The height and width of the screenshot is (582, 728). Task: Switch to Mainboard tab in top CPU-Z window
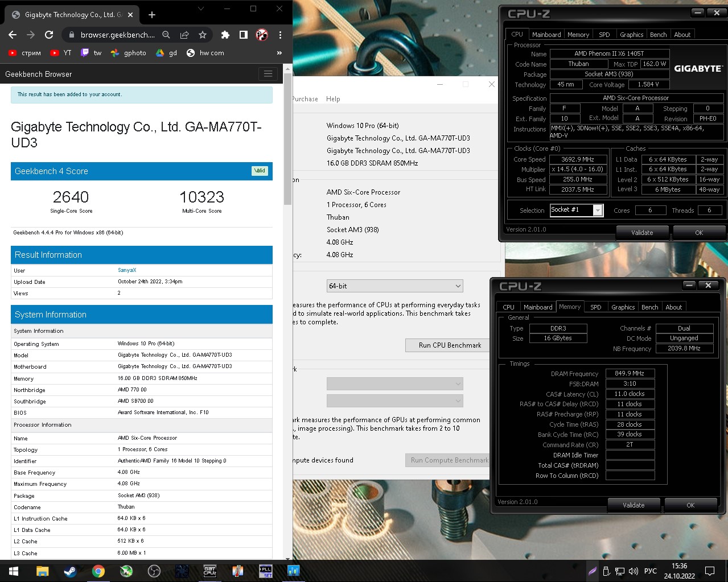pyautogui.click(x=546, y=35)
